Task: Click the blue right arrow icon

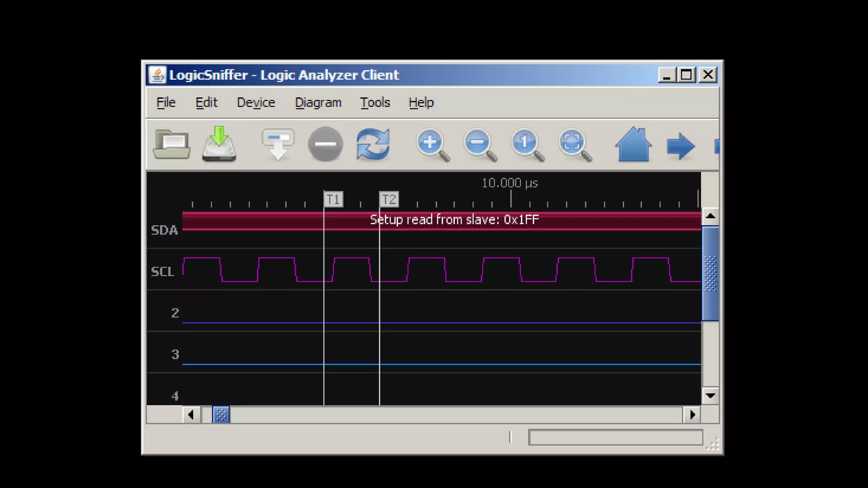Action: (x=680, y=147)
